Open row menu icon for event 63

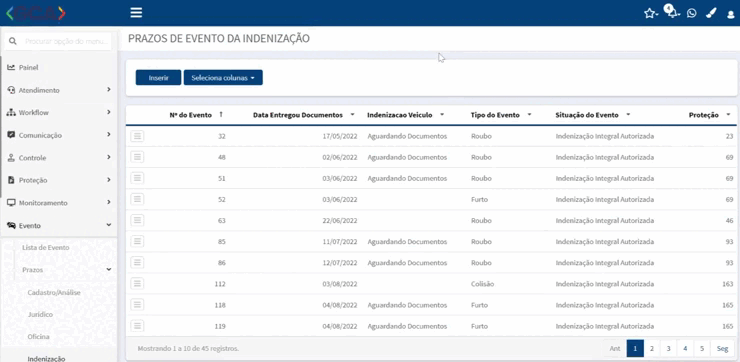tap(137, 220)
